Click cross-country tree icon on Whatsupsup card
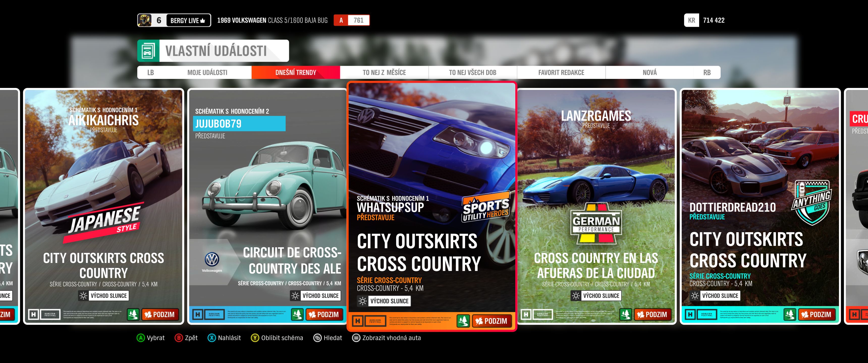 [x=463, y=321]
